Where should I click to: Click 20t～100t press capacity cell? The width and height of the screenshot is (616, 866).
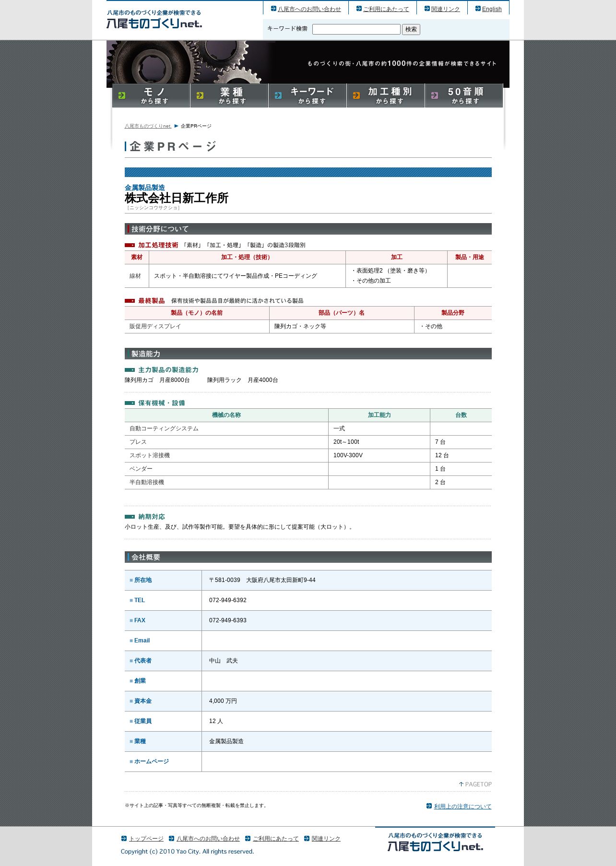(379, 442)
